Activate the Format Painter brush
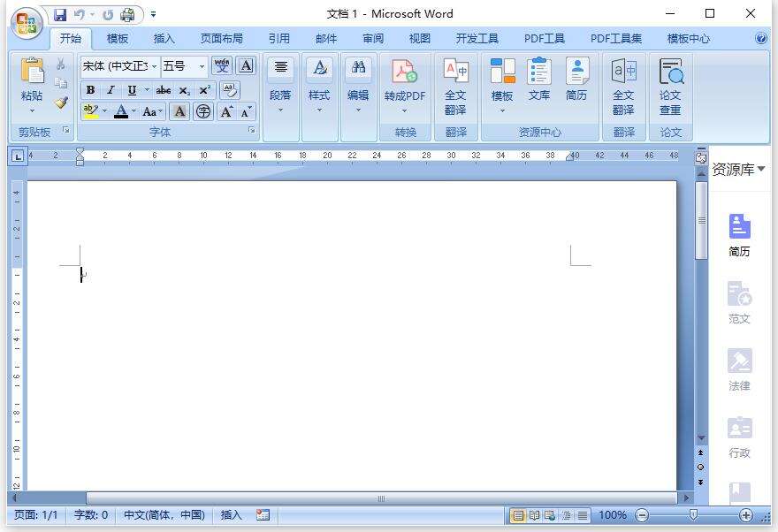Viewport: 778px width, 532px height. click(60, 103)
